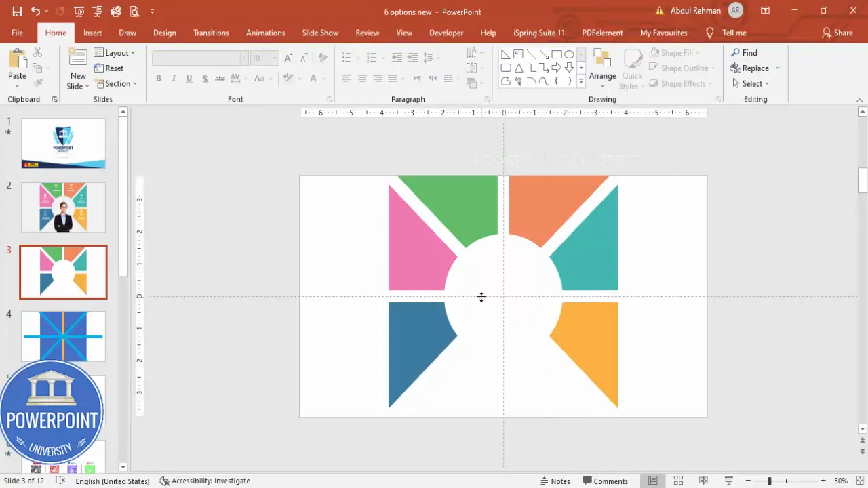Click Increase Font Size icon
Screen dimensions: 868x488
pyautogui.click(x=288, y=58)
